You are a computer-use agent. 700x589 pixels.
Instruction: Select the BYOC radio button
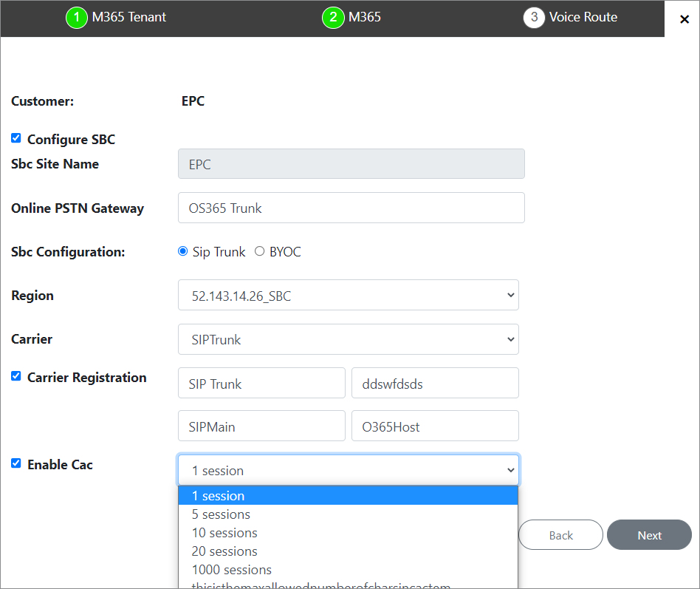pos(259,251)
